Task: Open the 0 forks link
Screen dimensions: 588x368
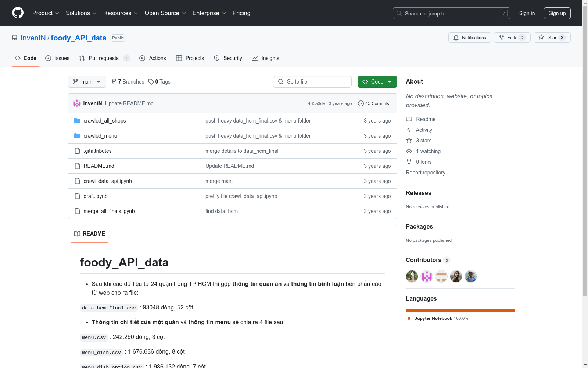Action: tap(419, 162)
